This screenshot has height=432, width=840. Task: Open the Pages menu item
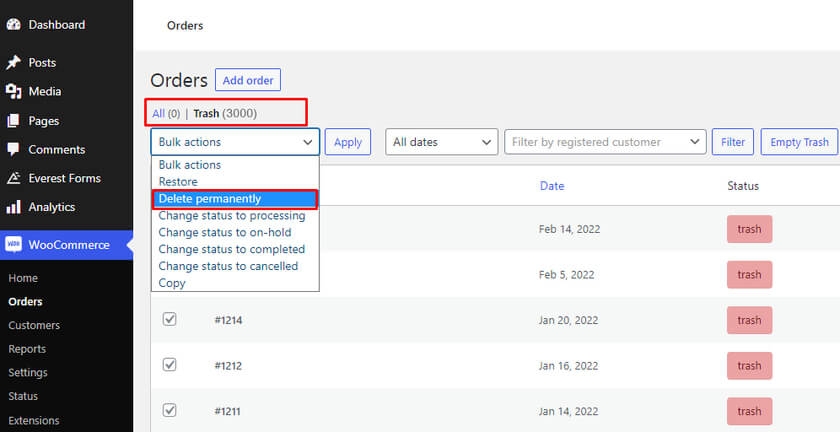tap(44, 121)
